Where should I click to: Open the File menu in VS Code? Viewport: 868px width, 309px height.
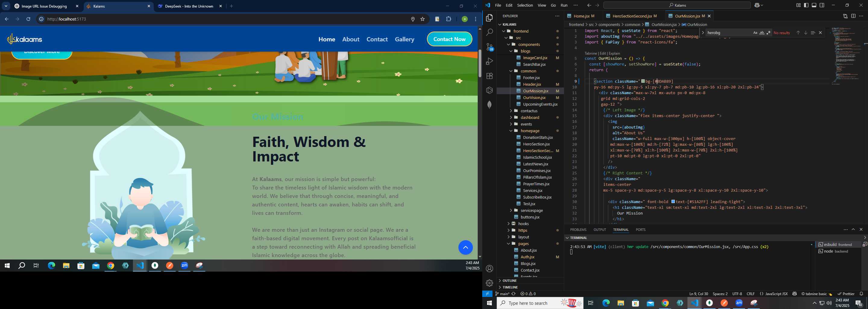(498, 5)
